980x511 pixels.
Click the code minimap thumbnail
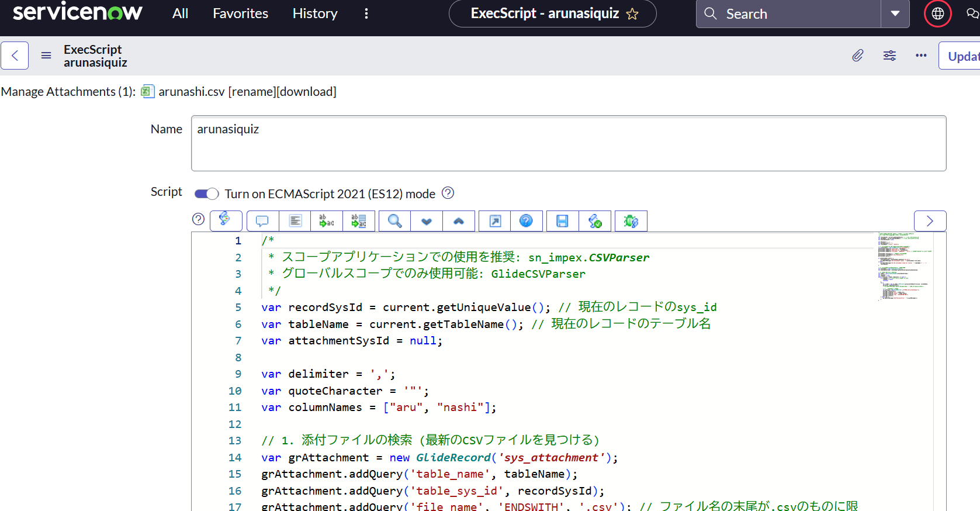point(905,266)
